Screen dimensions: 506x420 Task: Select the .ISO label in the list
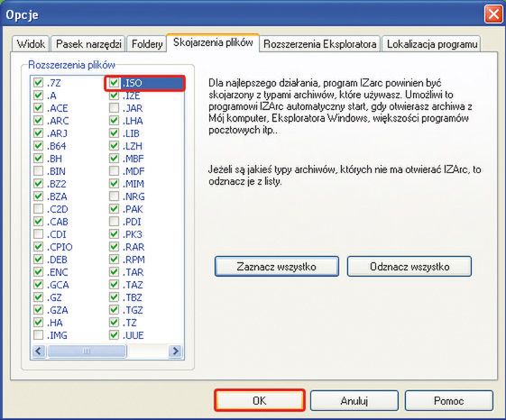[133, 83]
